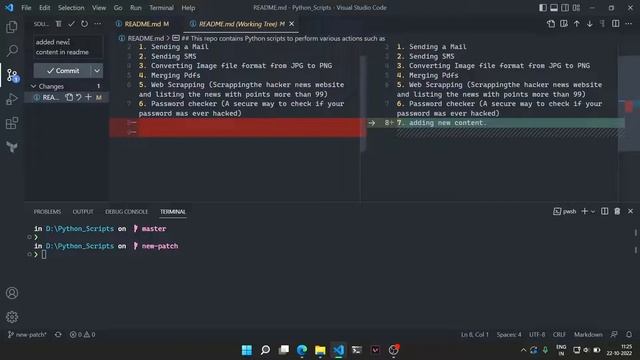Split the terminal icon
Image resolution: width=640 pixels, height=360 pixels.
point(604,211)
